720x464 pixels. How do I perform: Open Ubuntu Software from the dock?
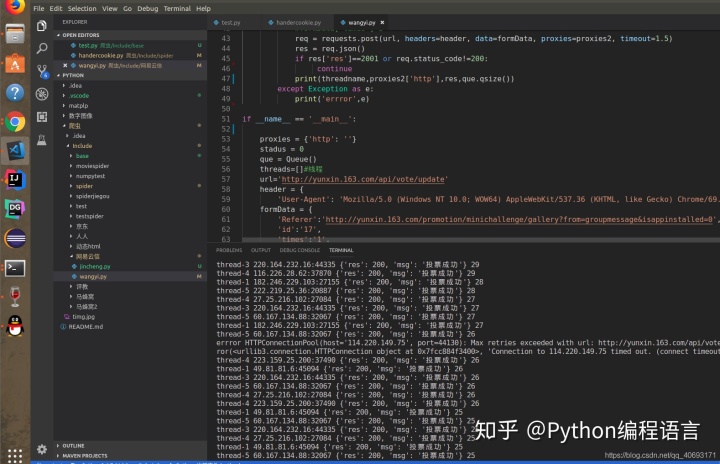pyautogui.click(x=15, y=63)
